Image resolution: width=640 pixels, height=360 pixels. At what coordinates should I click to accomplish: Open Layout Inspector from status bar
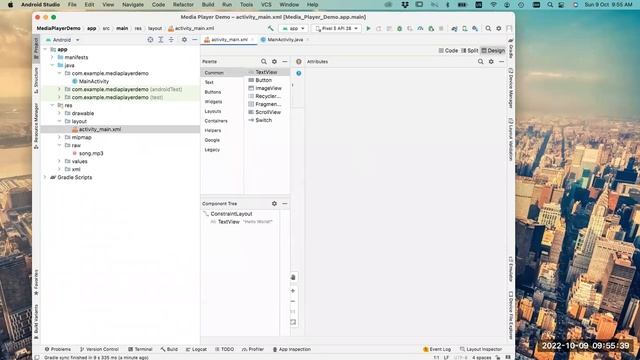click(x=481, y=349)
